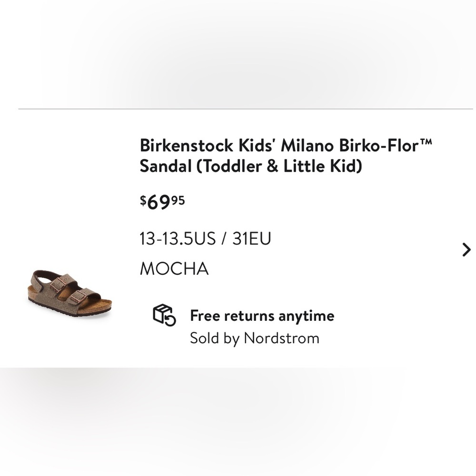Click the Free returns anytime text
This screenshot has height=476, width=476.
(262, 315)
